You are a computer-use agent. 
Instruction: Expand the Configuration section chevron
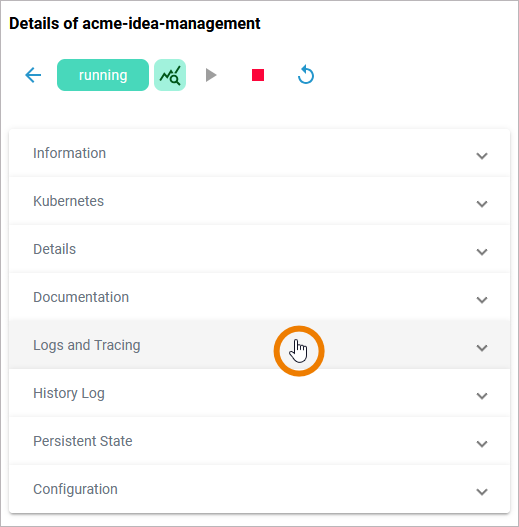482,492
